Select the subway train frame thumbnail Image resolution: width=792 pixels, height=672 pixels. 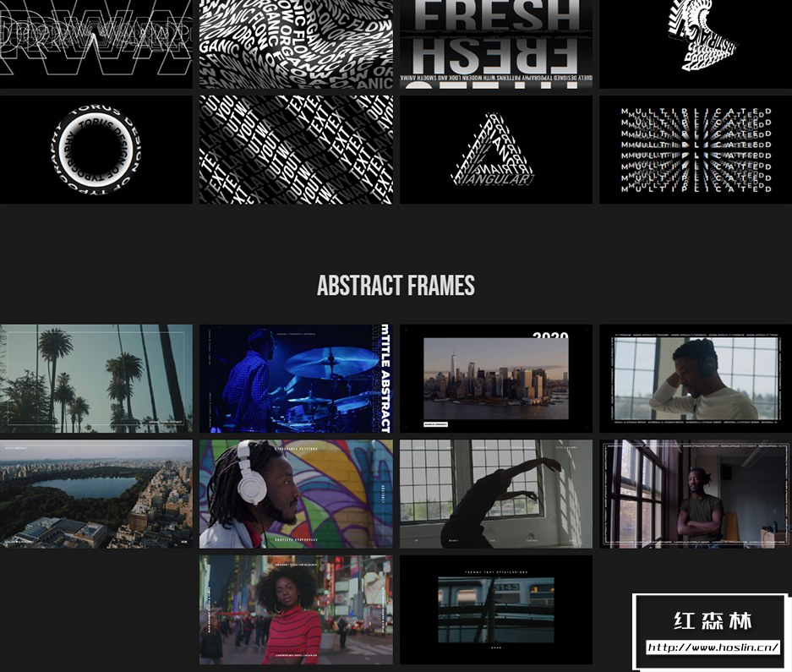(496, 609)
